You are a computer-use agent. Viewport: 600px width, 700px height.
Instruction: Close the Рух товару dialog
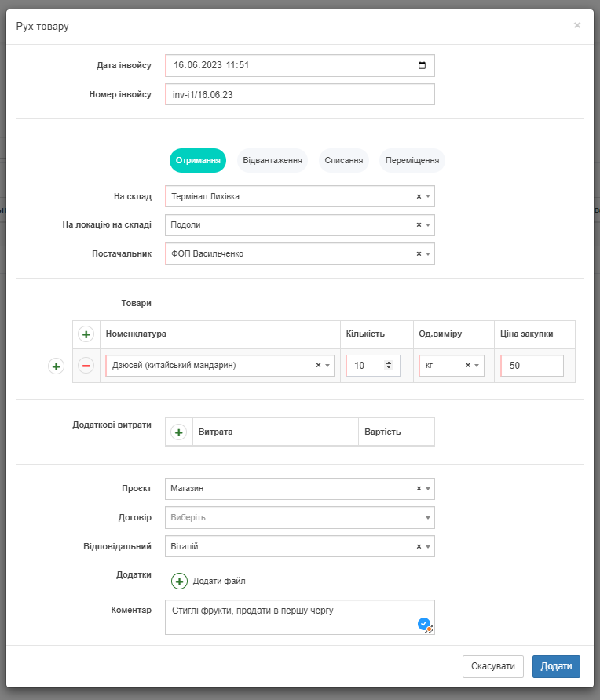tap(577, 25)
